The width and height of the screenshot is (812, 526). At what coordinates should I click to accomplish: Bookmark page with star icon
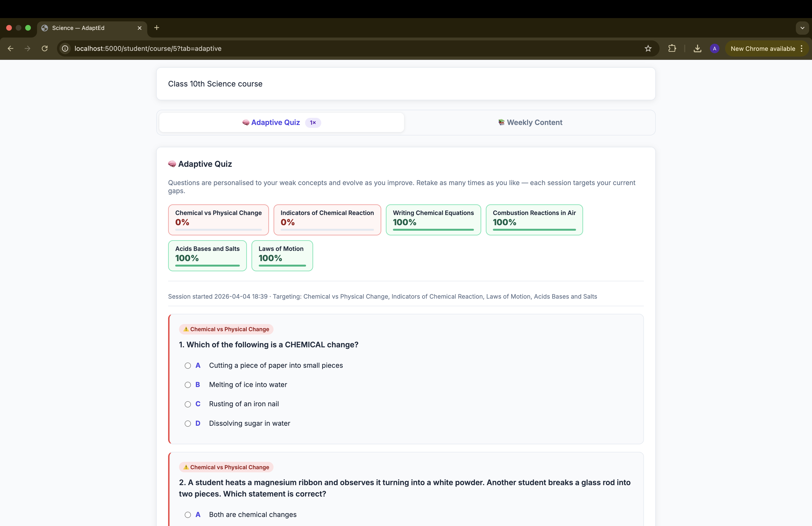pos(648,48)
